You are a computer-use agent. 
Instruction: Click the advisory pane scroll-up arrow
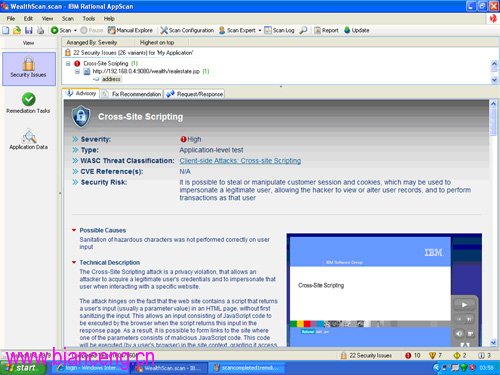click(493, 104)
